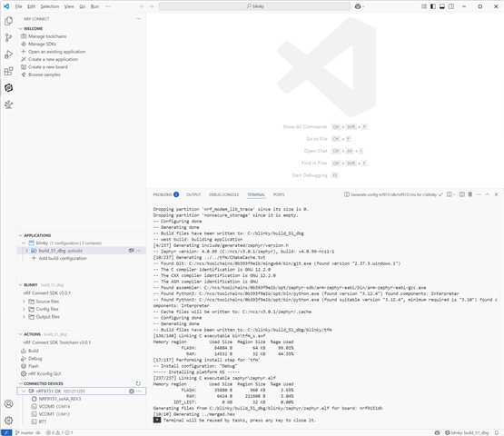Open the File menu
This screenshot has width=504, height=436.
coord(19,6)
